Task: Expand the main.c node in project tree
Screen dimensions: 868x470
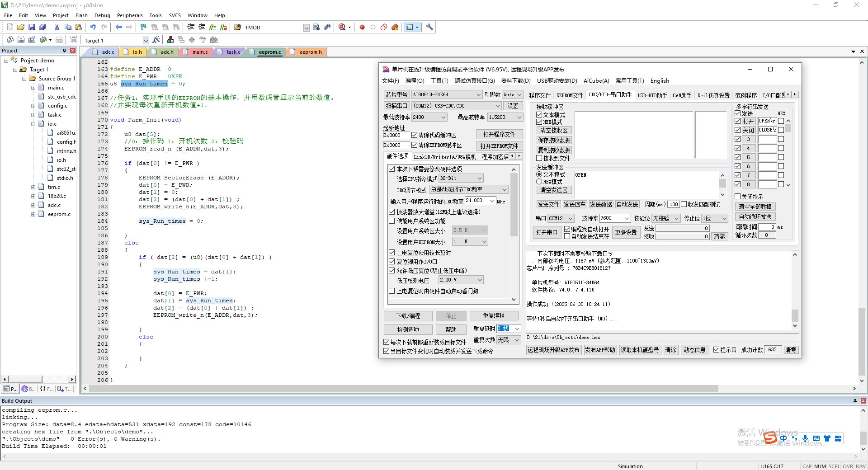Action: click(33, 88)
